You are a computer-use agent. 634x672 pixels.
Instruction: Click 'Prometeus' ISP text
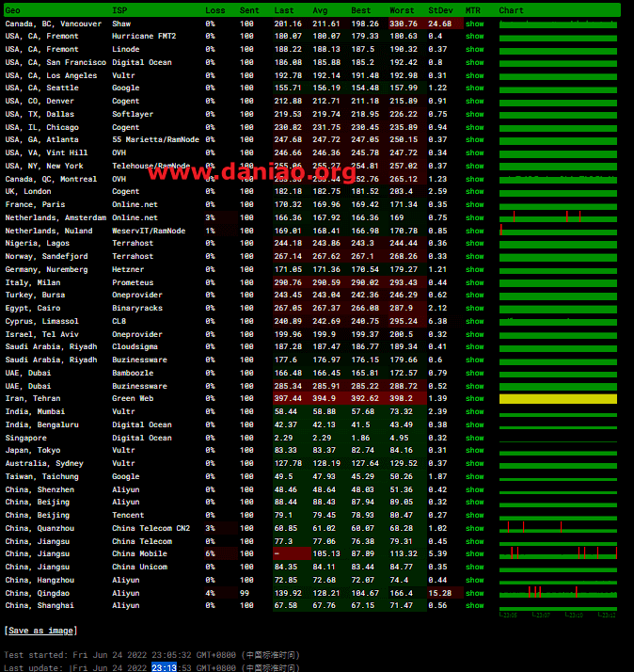[133, 283]
